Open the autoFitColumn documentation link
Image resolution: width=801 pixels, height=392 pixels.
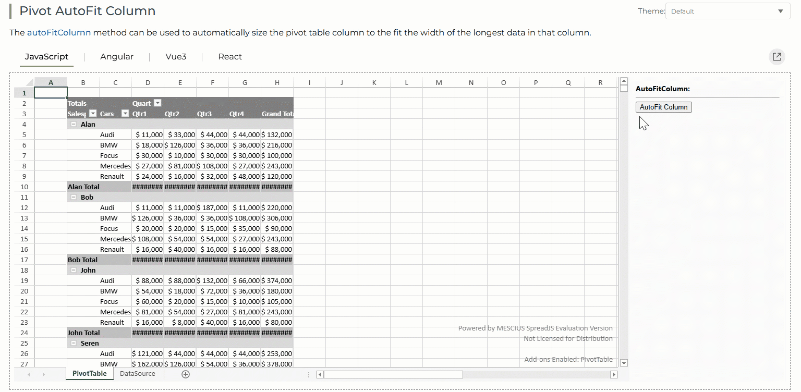pyautogui.click(x=59, y=33)
